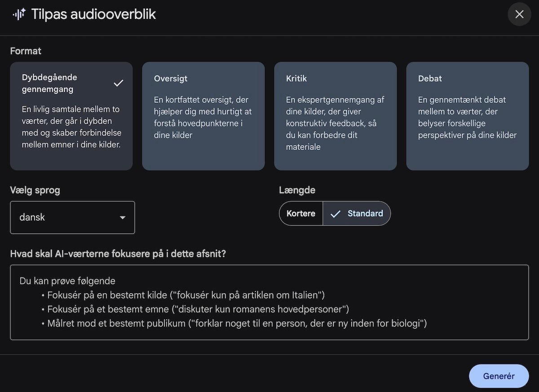
Task: Click the AI host focus text field
Action: tap(269, 302)
